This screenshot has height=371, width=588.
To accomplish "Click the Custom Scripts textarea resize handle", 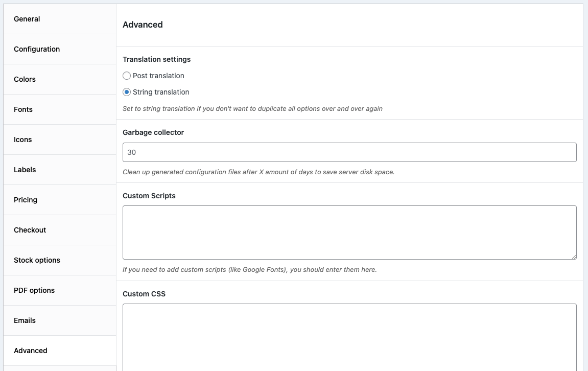I will [574, 257].
